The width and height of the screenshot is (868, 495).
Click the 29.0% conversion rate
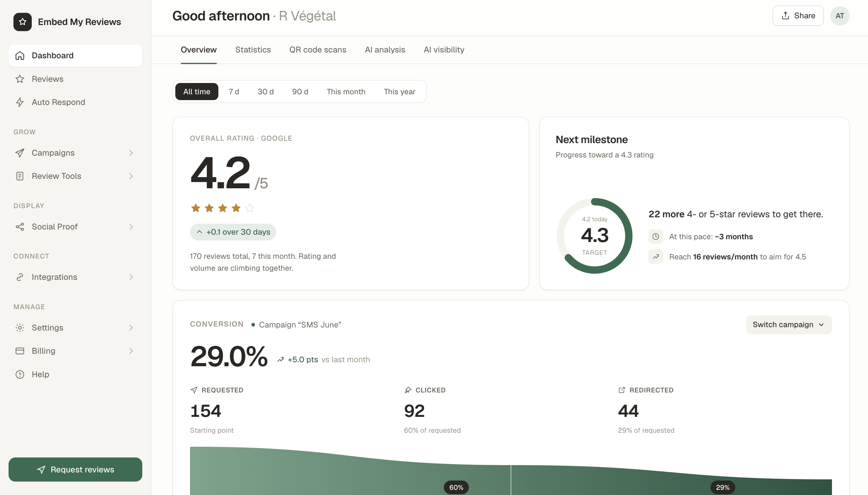pyautogui.click(x=229, y=356)
